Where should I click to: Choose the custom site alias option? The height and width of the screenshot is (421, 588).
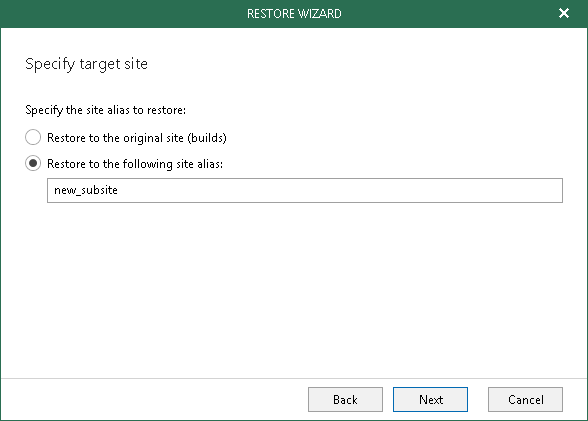tap(33, 163)
